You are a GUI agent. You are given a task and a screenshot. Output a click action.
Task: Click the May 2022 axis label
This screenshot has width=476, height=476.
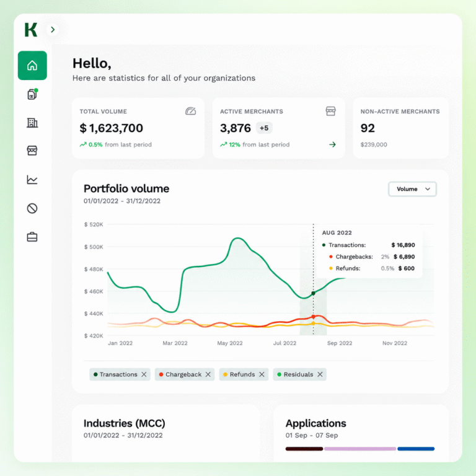[x=230, y=343]
